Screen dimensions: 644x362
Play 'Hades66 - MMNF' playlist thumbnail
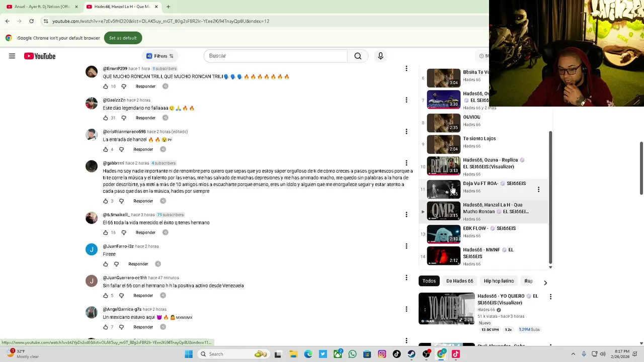[444, 256]
